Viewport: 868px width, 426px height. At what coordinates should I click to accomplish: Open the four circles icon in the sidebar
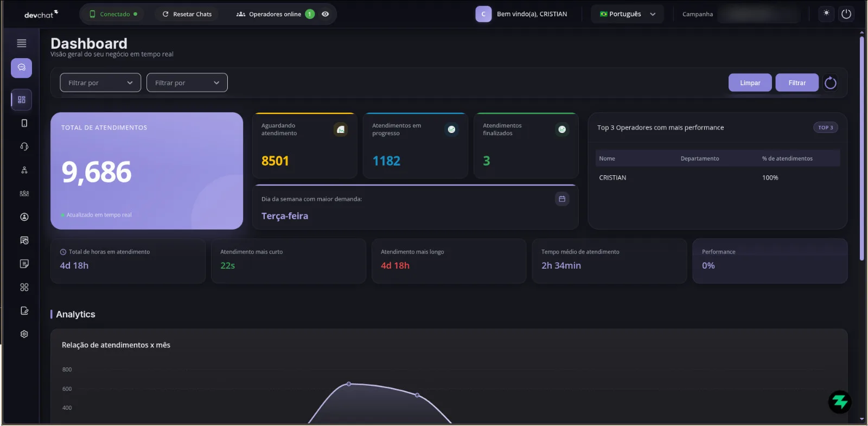coord(24,287)
